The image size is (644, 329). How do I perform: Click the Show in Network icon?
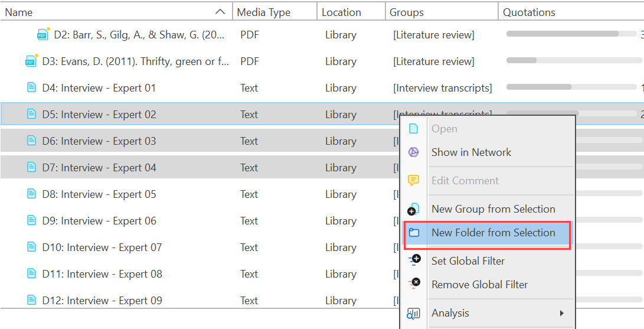point(414,152)
